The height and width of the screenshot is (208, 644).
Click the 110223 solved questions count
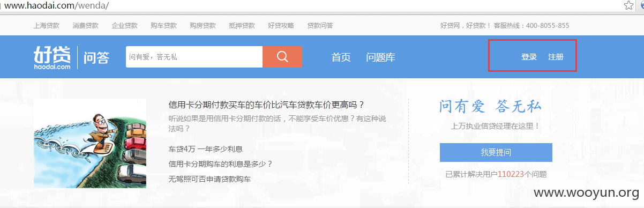[511, 174]
